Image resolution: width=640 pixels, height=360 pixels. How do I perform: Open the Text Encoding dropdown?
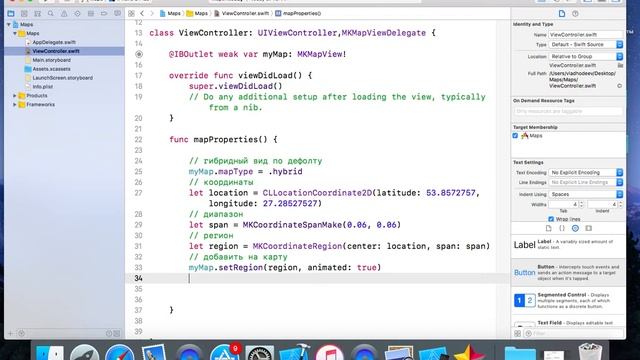(586, 173)
